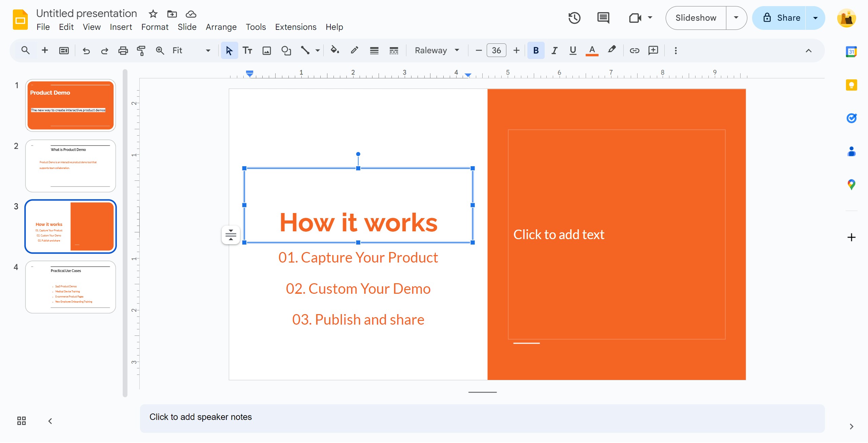This screenshot has height=443, width=868.
Task: Open Google Tasks side panel
Action: point(851,118)
